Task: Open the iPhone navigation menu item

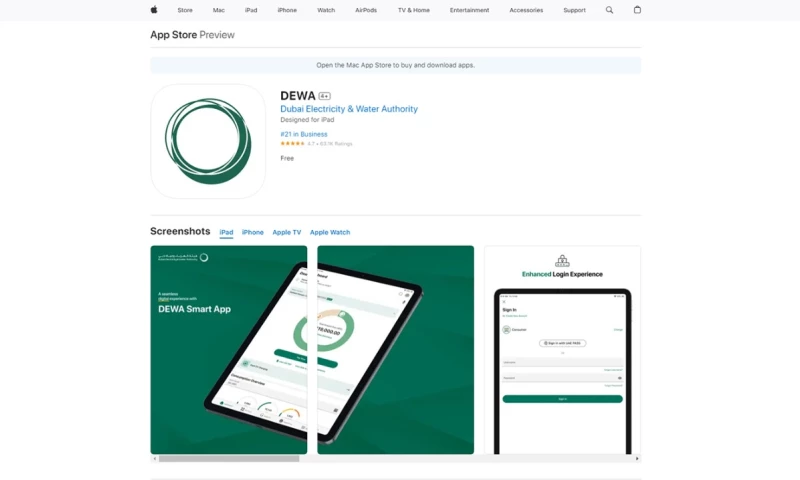Action: (287, 10)
